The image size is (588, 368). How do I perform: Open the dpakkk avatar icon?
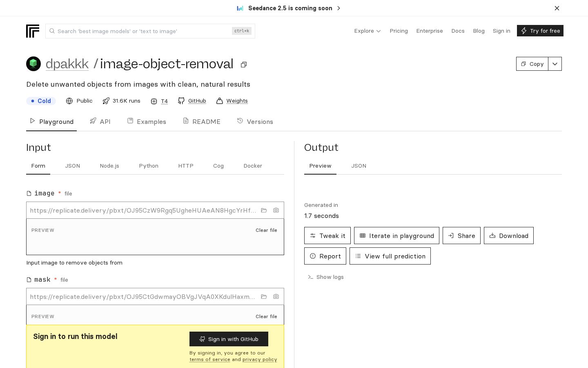[33, 64]
